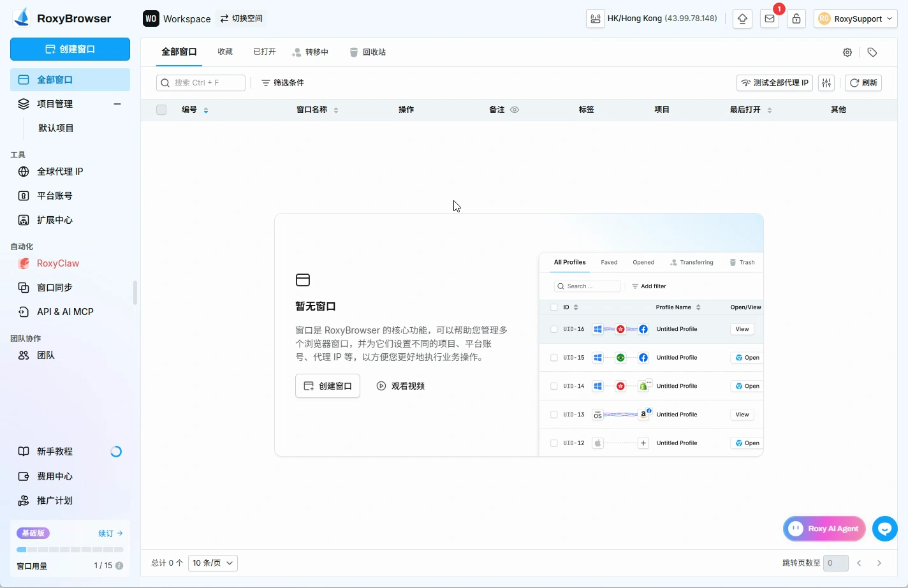Screen dimensions: 908x588
Task: Click 切换空间 to switch workspace
Action: pyautogui.click(x=242, y=18)
